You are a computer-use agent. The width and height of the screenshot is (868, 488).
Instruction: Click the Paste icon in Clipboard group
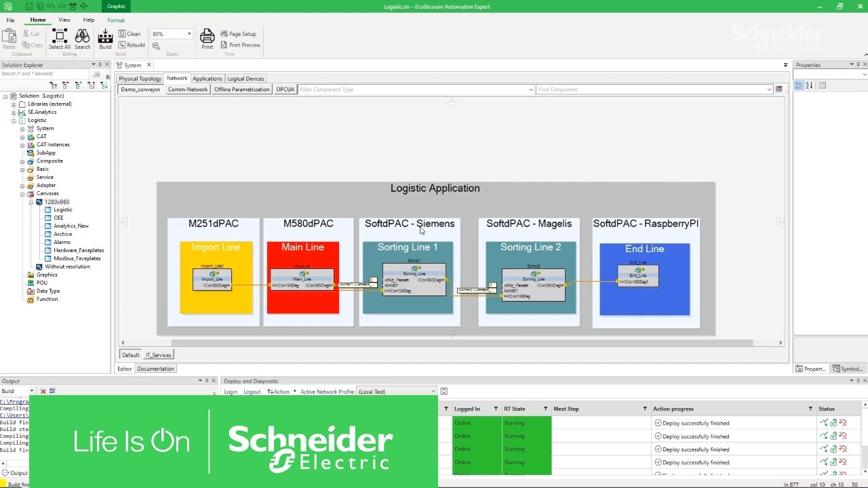(9, 39)
